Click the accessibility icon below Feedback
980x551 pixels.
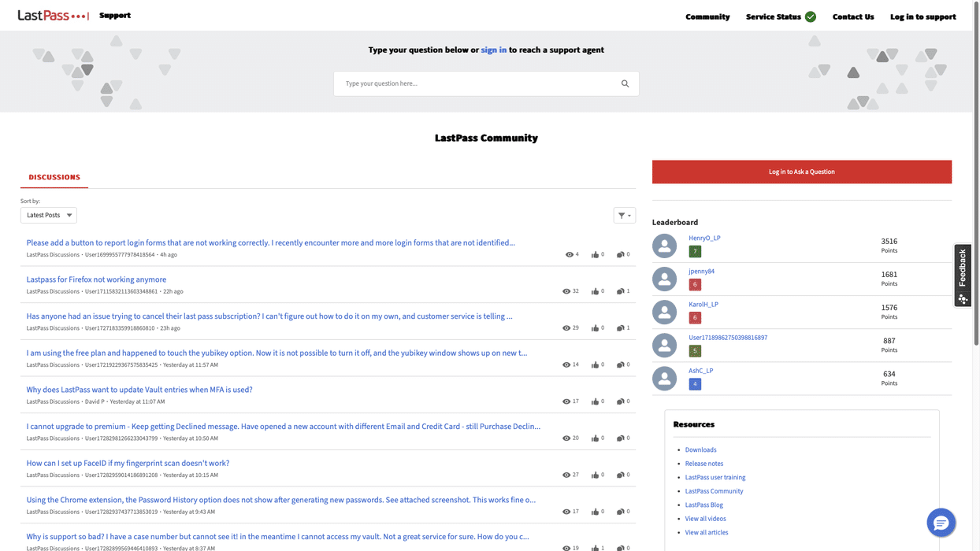[963, 299]
